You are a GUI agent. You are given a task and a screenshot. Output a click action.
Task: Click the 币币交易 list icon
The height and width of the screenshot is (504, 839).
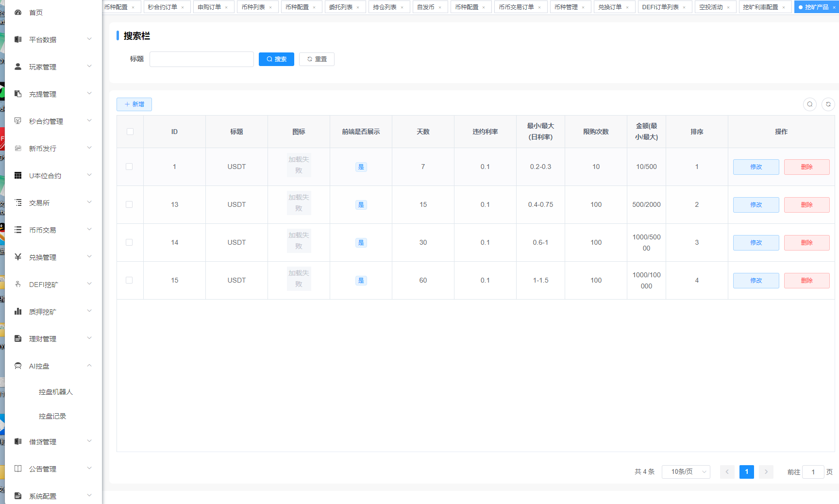coord(18,230)
